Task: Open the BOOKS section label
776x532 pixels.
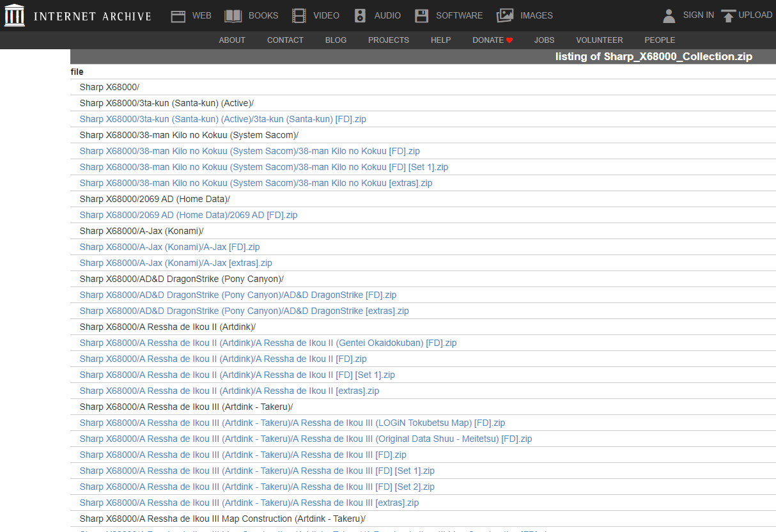Action: [x=263, y=15]
